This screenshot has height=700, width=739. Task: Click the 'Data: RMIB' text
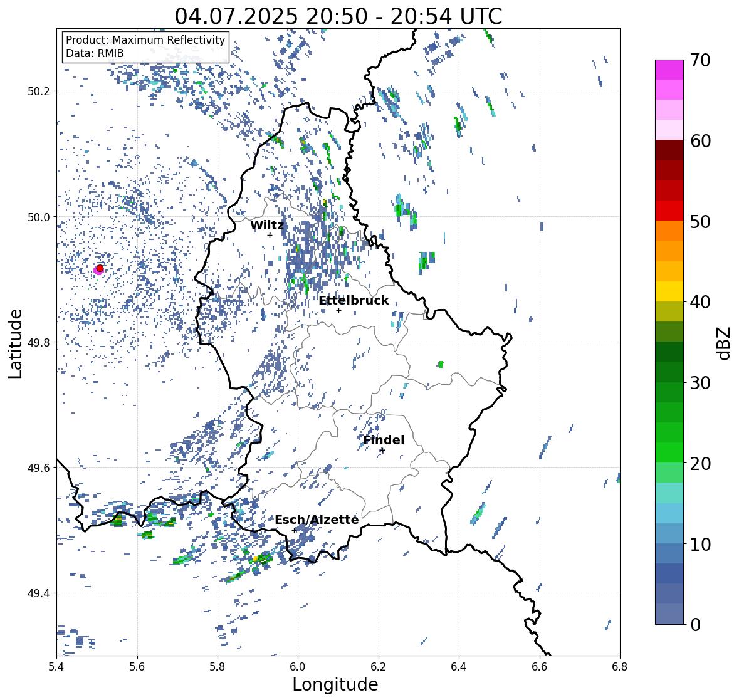click(95, 53)
